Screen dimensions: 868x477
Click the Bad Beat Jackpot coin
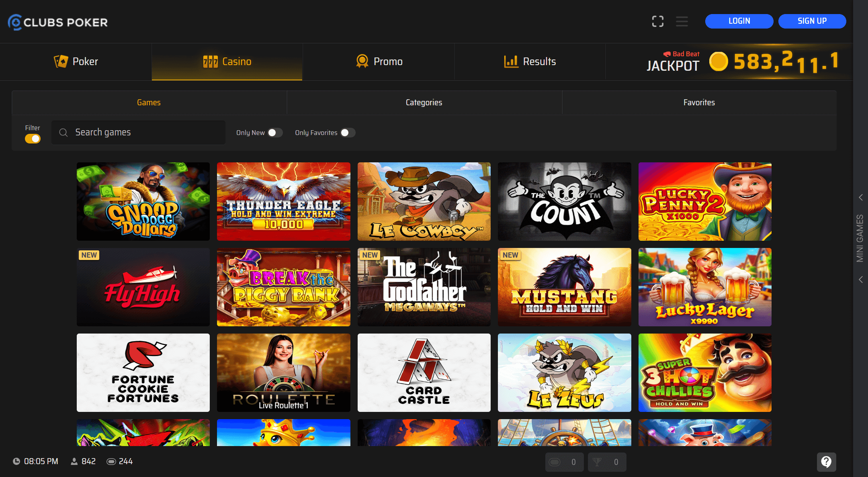(719, 62)
